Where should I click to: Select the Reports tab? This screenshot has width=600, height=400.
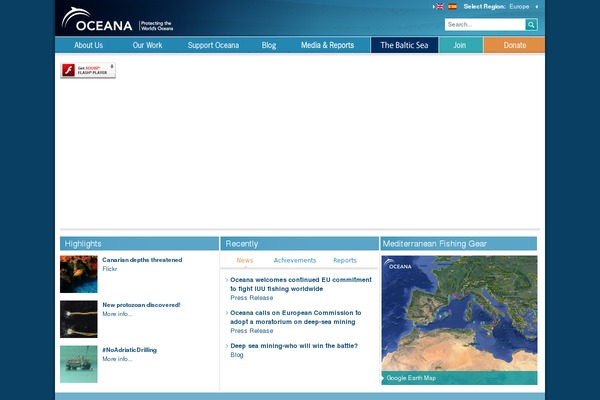[x=345, y=260]
